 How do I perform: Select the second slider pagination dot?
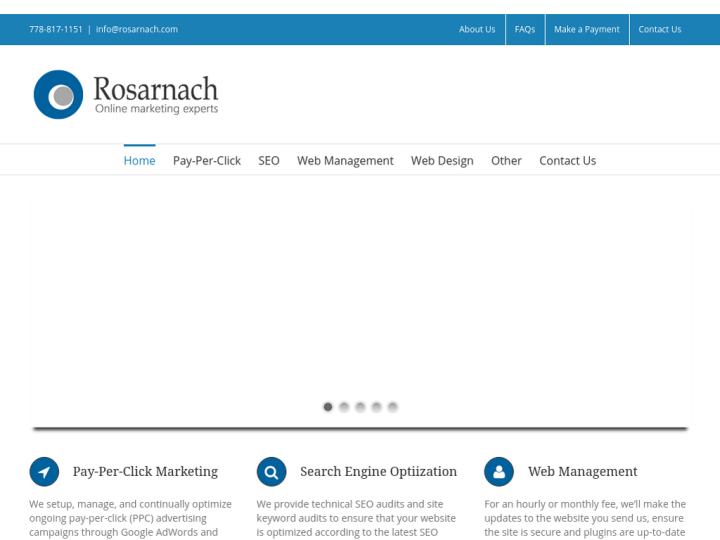pos(344,407)
